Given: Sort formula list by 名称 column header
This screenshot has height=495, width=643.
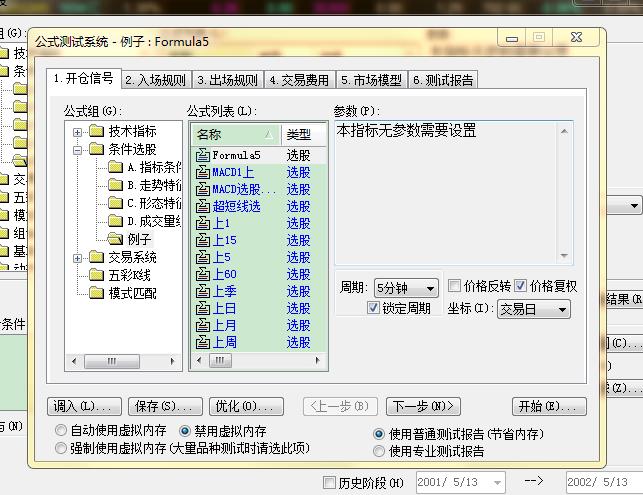Looking at the screenshot, I should pyautogui.click(x=236, y=135).
